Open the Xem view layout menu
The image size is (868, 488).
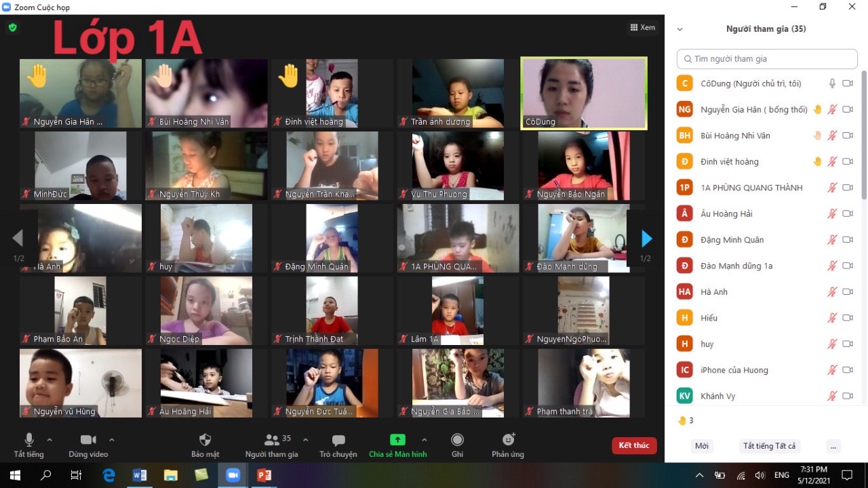(642, 28)
